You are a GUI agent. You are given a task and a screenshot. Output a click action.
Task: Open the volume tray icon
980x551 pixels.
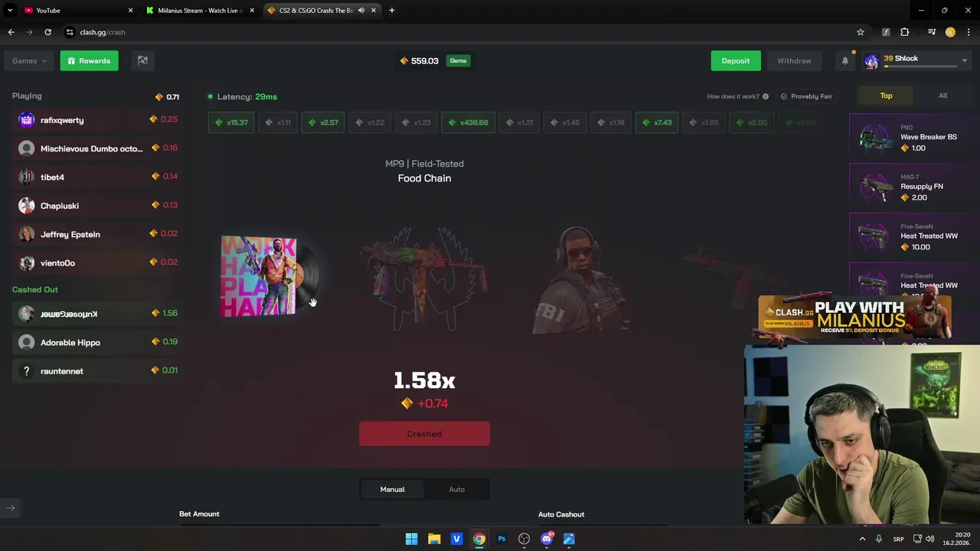(930, 539)
